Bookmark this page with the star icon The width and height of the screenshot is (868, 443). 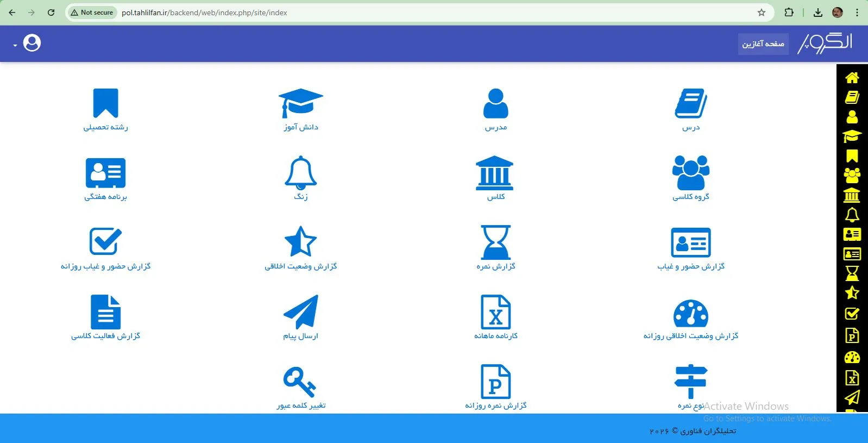[x=762, y=13]
